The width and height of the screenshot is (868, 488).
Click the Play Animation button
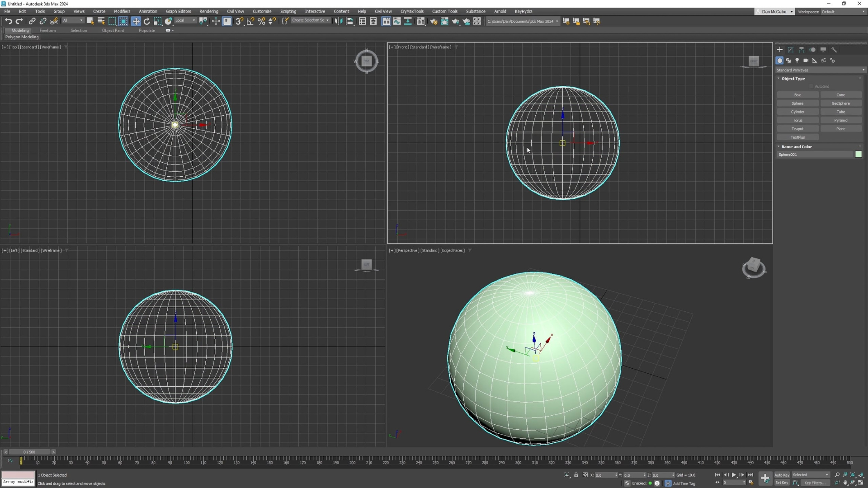[734, 475]
